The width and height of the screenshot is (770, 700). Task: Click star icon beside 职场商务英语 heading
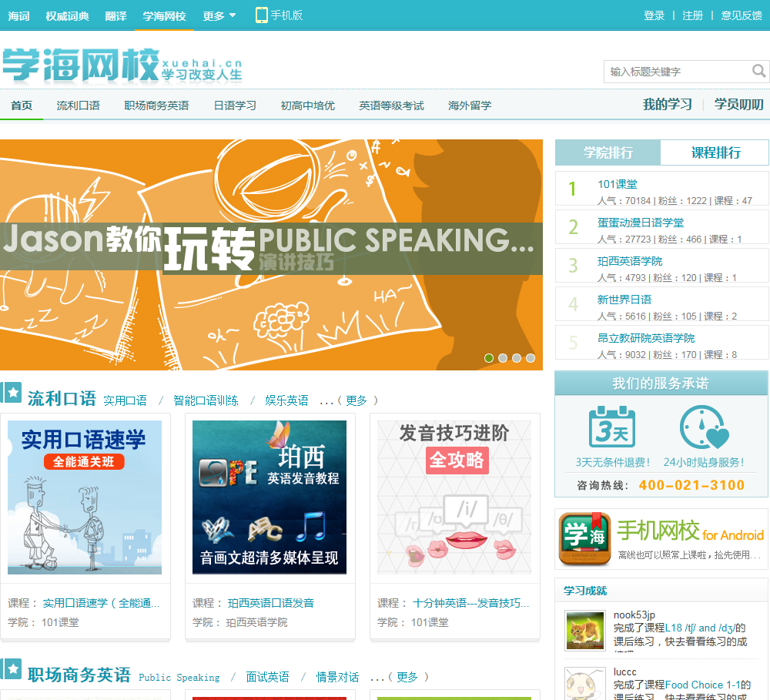12,668
